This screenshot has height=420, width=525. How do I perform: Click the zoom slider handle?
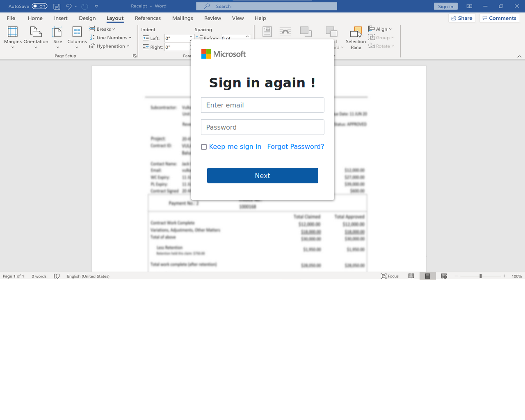point(480,276)
